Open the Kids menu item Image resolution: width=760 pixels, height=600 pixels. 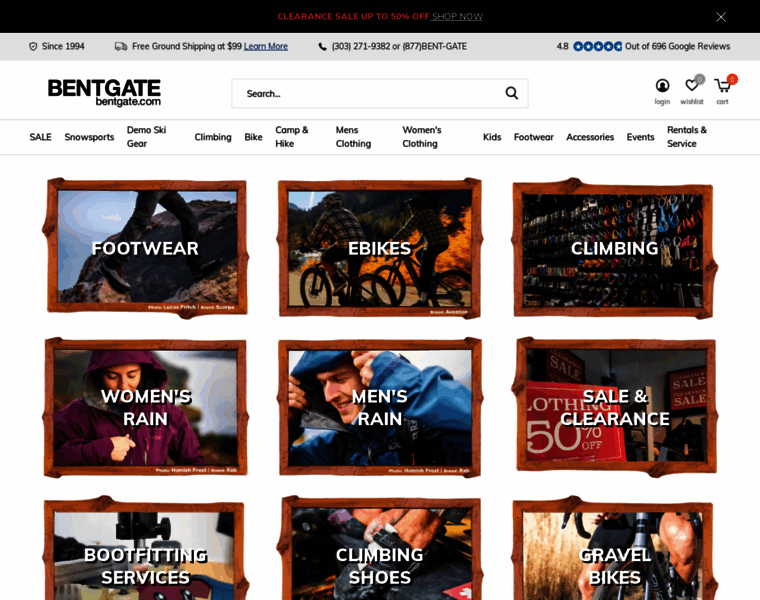pyautogui.click(x=492, y=137)
